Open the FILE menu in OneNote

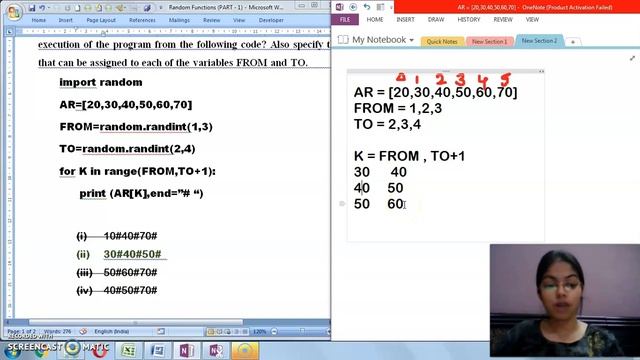click(x=345, y=20)
